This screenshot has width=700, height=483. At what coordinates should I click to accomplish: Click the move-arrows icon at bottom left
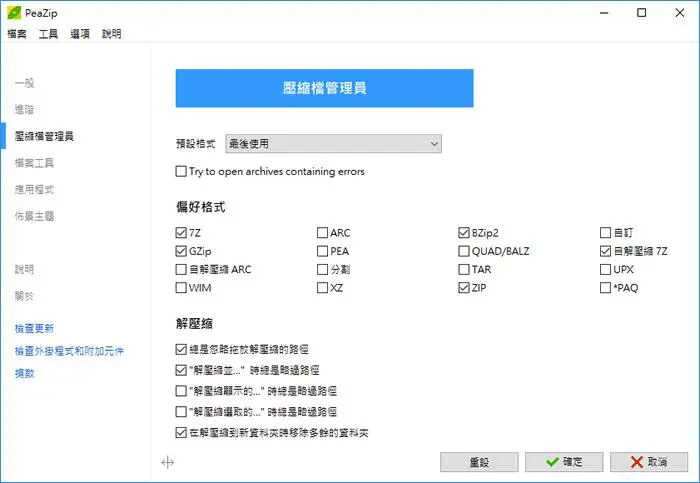point(167,462)
